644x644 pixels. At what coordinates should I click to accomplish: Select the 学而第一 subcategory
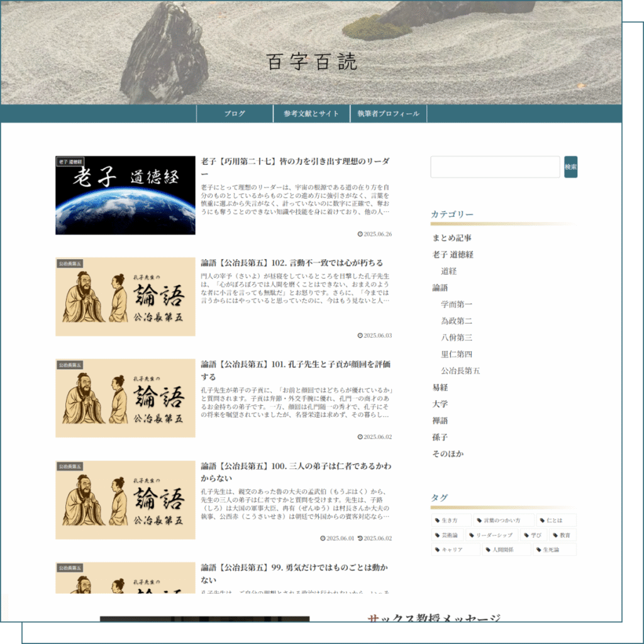[x=456, y=304]
